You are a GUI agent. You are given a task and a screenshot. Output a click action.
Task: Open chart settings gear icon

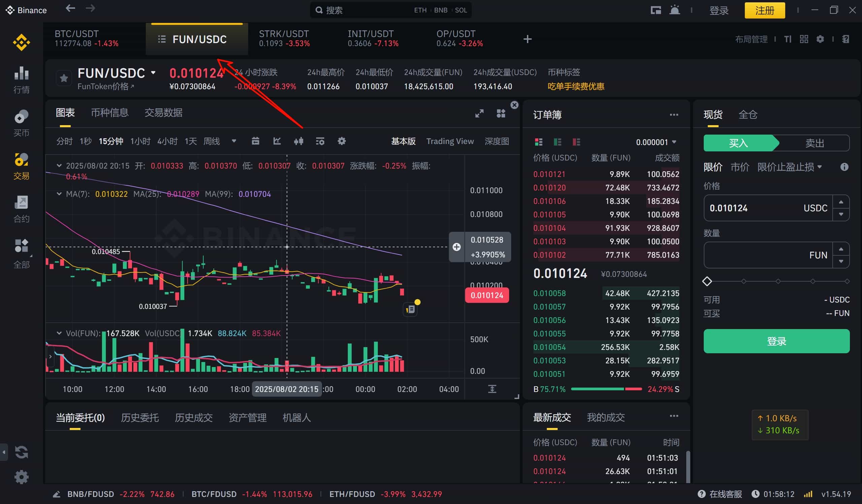pyautogui.click(x=342, y=141)
